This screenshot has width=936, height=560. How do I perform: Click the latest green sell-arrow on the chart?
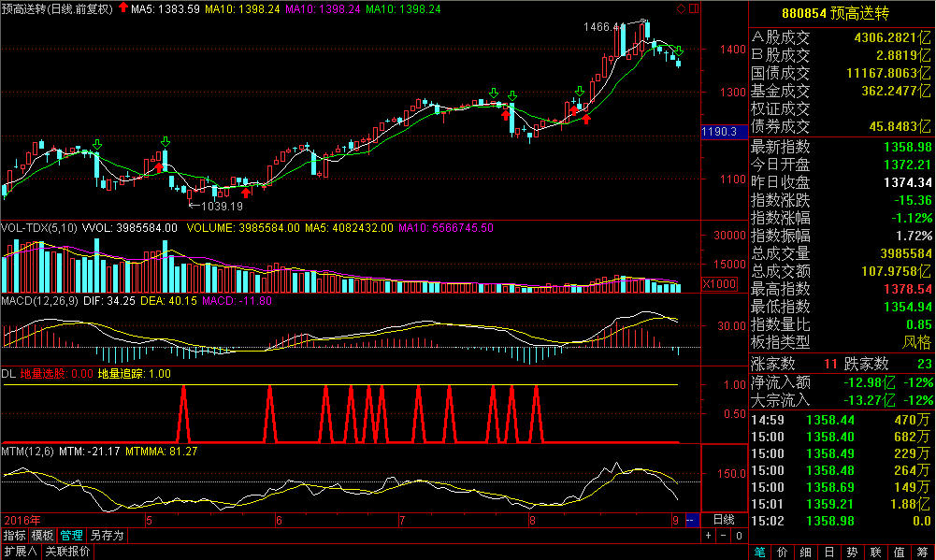(680, 49)
